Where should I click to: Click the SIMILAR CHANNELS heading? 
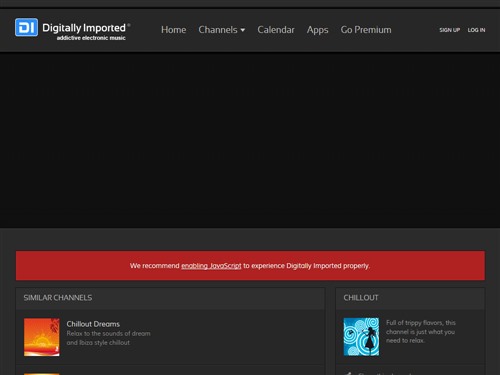(x=58, y=298)
